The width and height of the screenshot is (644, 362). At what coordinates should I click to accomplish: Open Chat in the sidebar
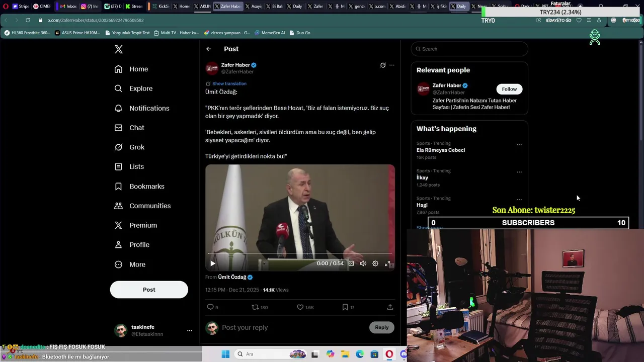coord(129,128)
